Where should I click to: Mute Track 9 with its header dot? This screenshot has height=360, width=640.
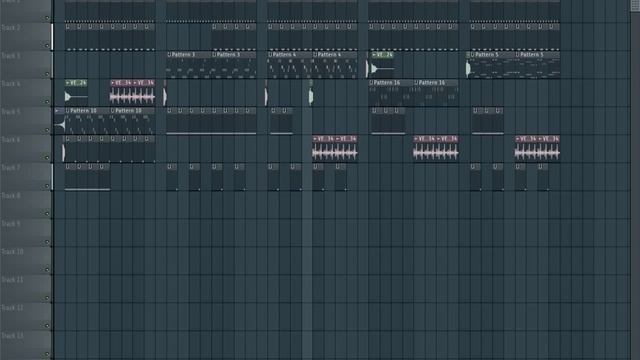[x=47, y=242]
